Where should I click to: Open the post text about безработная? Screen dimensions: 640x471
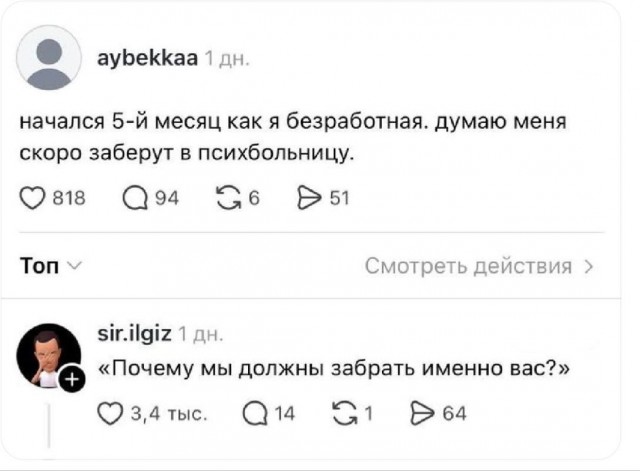click(292, 138)
